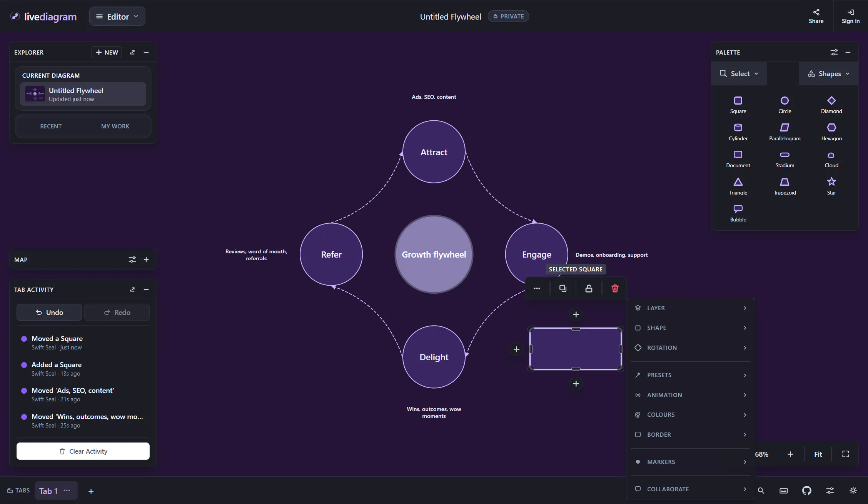This screenshot has width=868, height=504.
Task: Zoom in with the plus button
Action: coord(790,454)
